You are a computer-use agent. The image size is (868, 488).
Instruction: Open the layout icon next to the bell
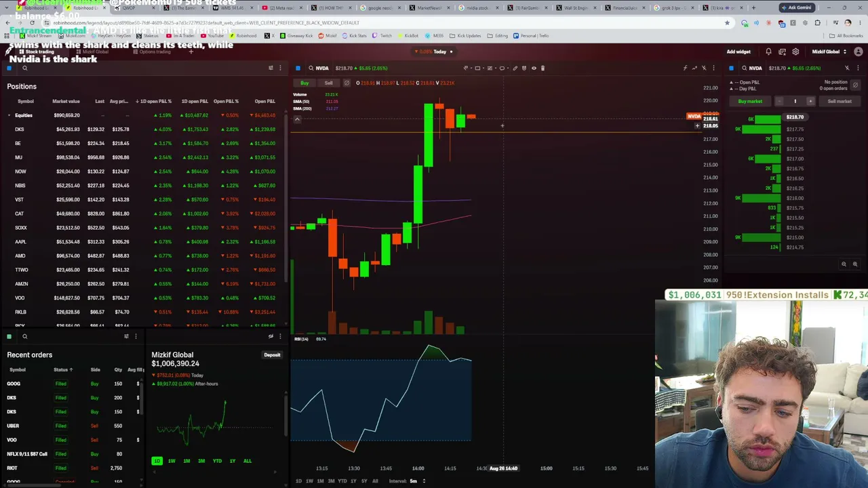click(x=782, y=52)
